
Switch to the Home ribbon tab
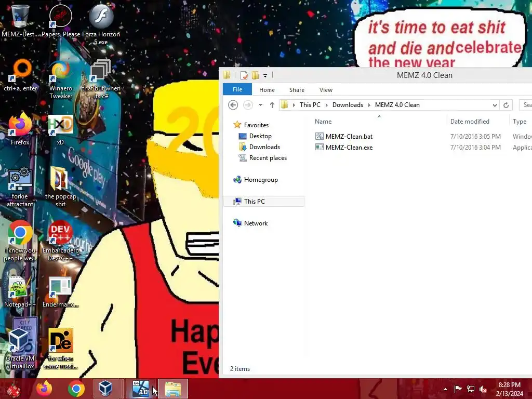(x=267, y=90)
